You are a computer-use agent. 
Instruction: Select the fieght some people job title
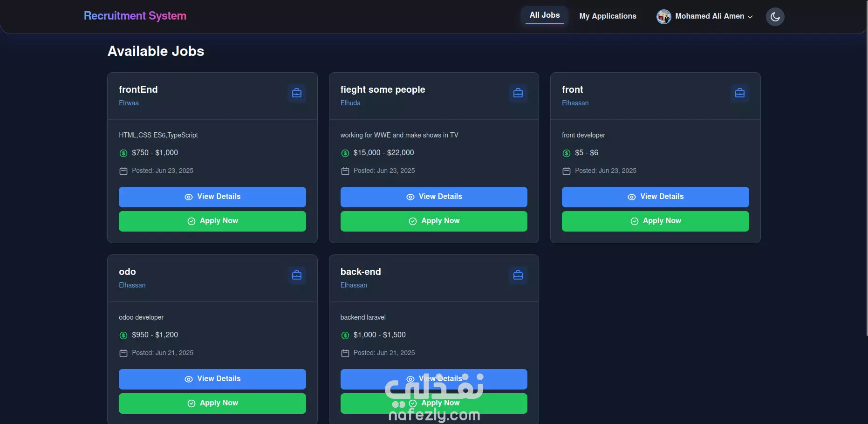coord(383,89)
